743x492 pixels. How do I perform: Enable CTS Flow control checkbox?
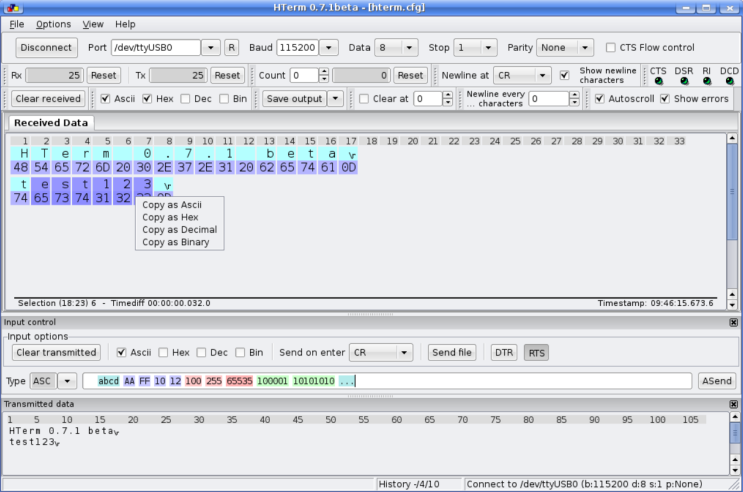coord(611,47)
